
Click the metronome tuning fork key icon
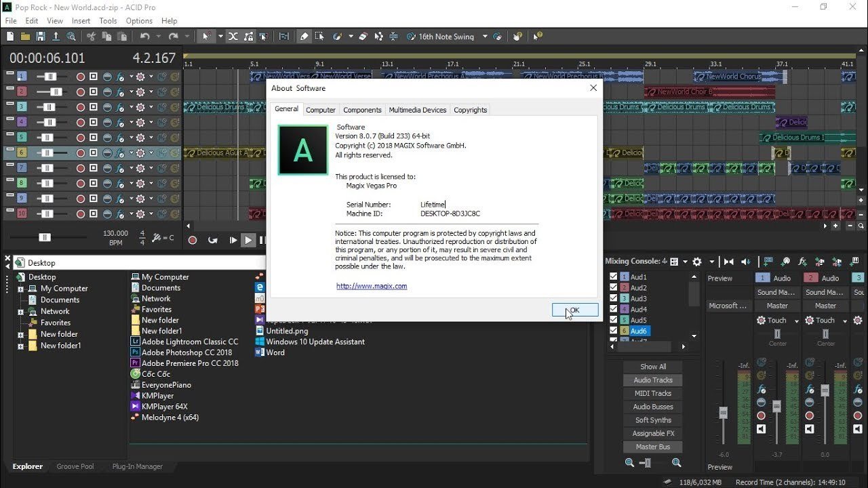[157, 238]
